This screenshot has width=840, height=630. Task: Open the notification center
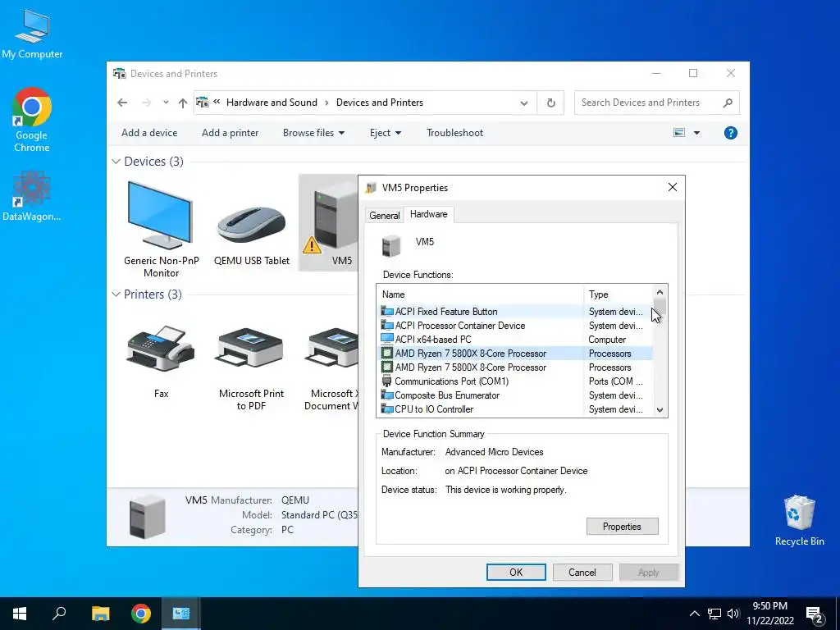815,614
